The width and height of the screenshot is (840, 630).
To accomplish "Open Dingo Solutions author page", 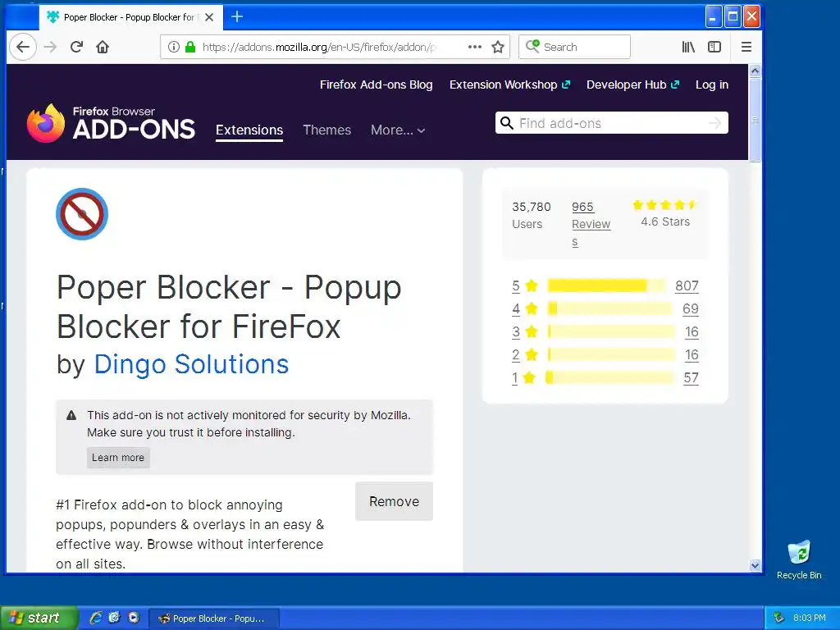I will (x=191, y=364).
